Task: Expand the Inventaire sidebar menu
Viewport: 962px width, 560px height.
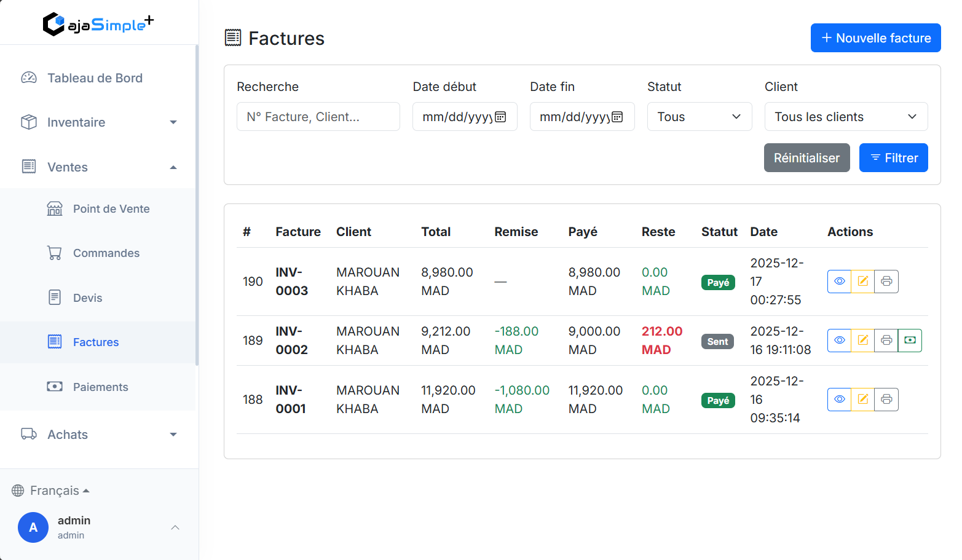Action: tap(98, 122)
